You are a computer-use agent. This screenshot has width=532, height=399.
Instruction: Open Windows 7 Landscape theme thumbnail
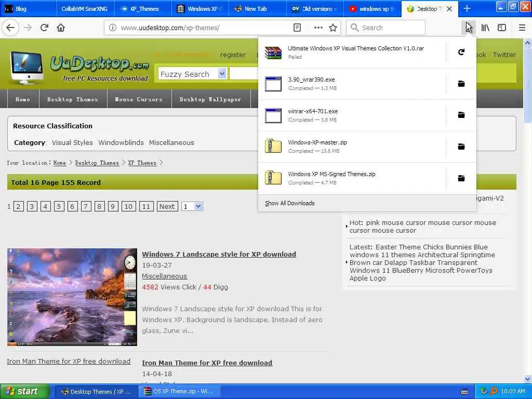click(72, 297)
